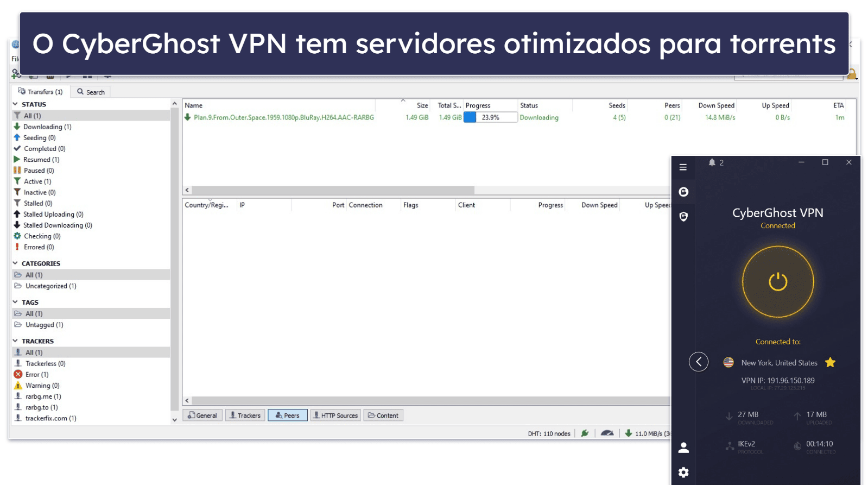Open HTTP Sources tab
The height and width of the screenshot is (485, 868).
[335, 415]
